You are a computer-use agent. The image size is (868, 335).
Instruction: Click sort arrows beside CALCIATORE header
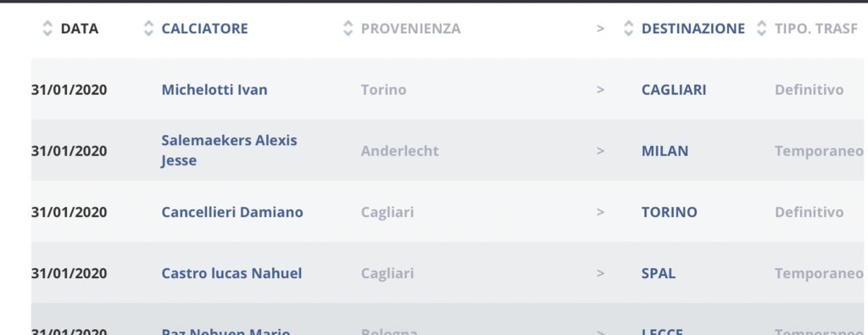[148, 29]
